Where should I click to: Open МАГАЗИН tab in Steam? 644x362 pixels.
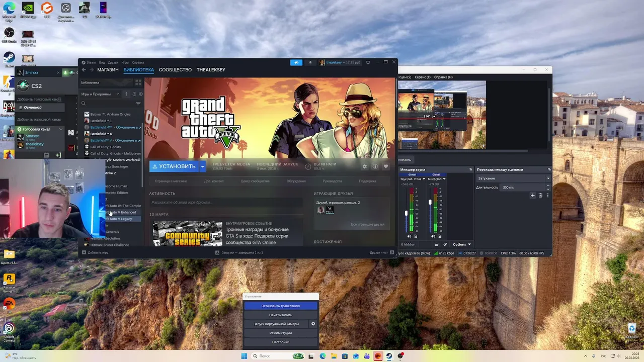(x=108, y=70)
